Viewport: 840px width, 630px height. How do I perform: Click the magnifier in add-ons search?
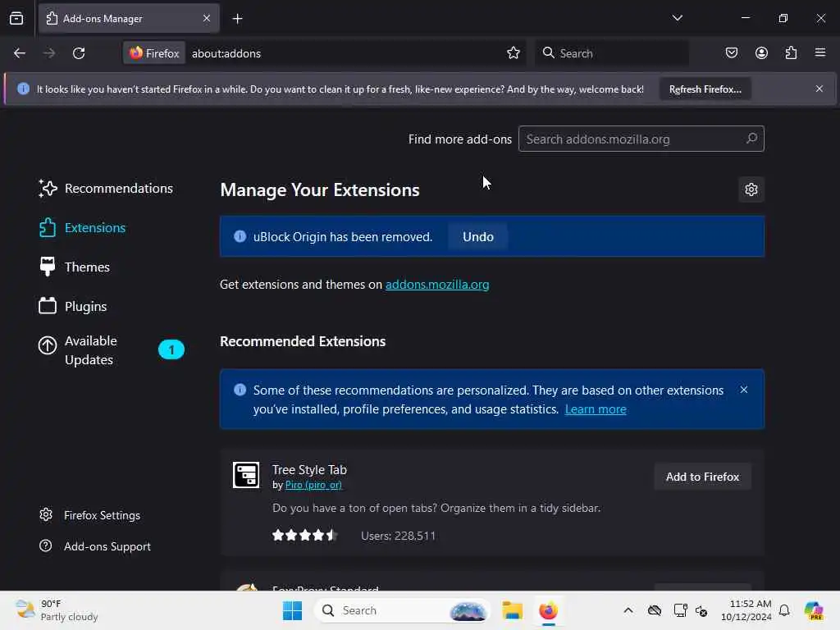click(x=751, y=139)
